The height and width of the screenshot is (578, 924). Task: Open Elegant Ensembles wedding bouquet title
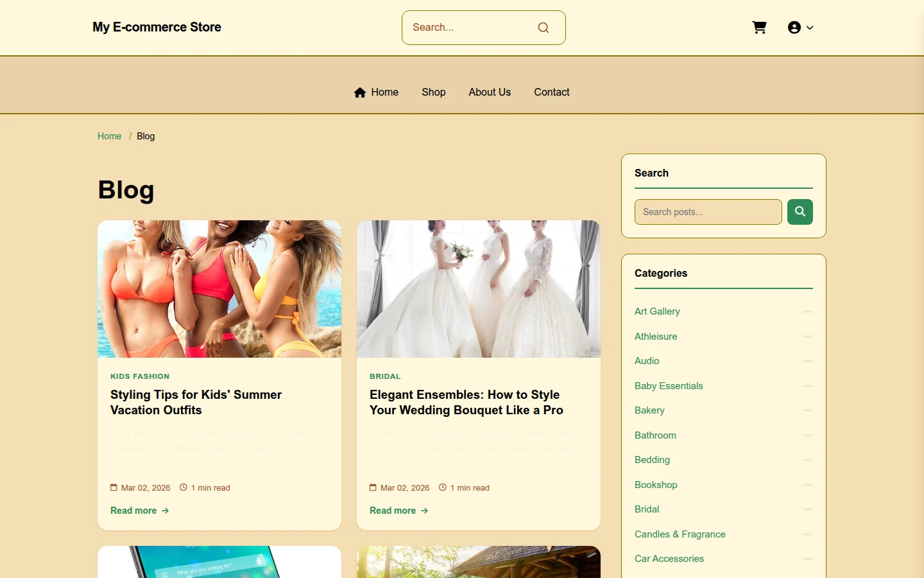466,403
